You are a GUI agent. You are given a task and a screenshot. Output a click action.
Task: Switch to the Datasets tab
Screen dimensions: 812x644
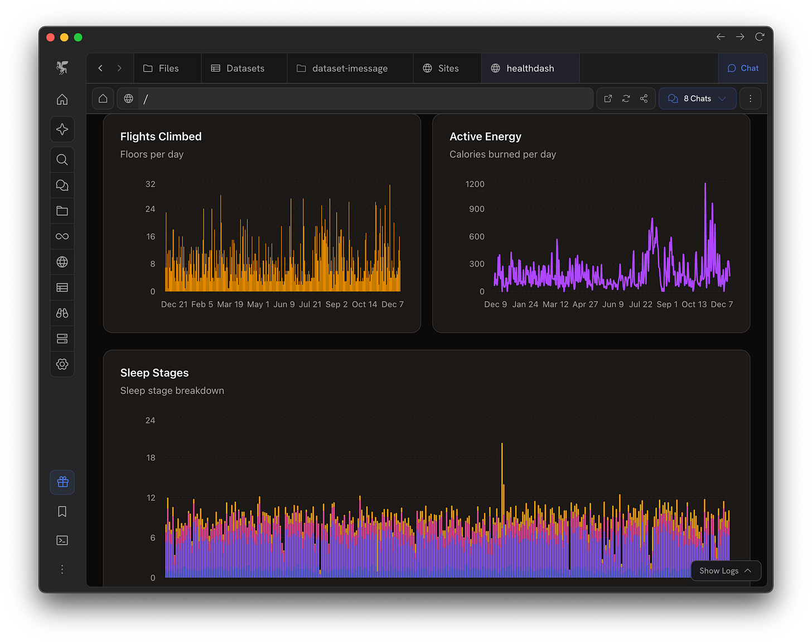(x=238, y=69)
